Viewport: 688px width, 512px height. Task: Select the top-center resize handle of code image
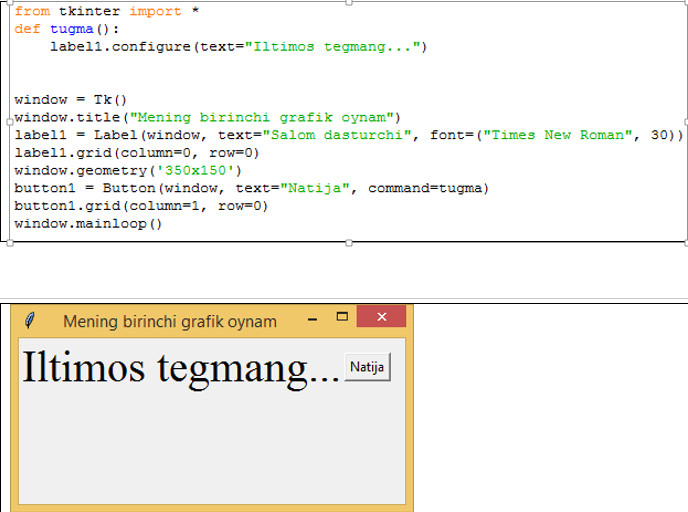[347, 2]
